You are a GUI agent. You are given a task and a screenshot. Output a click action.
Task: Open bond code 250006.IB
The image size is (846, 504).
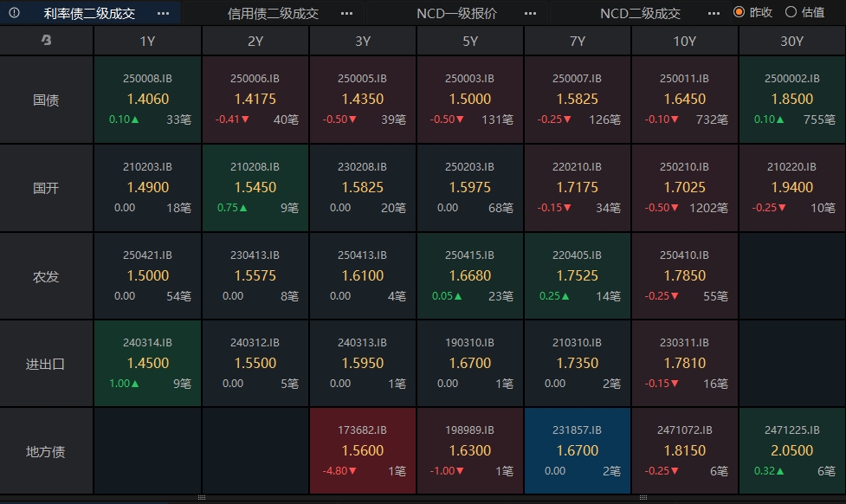point(255,78)
